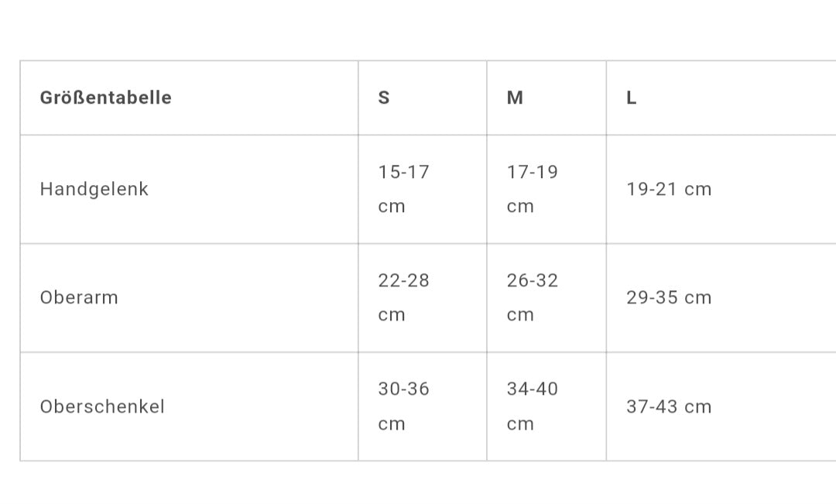Click the 34-40 cm thigh value
This screenshot has width=836, height=504.
[x=532, y=406]
